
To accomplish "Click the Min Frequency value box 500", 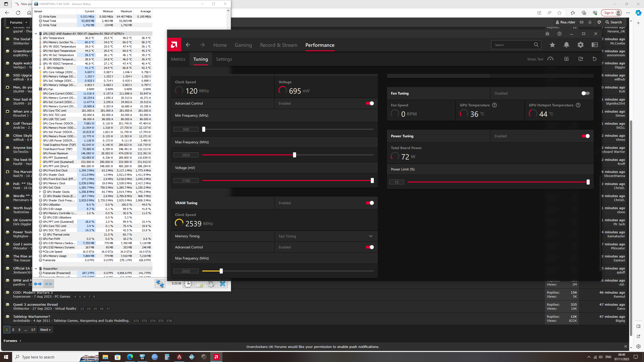I will pos(186,129).
